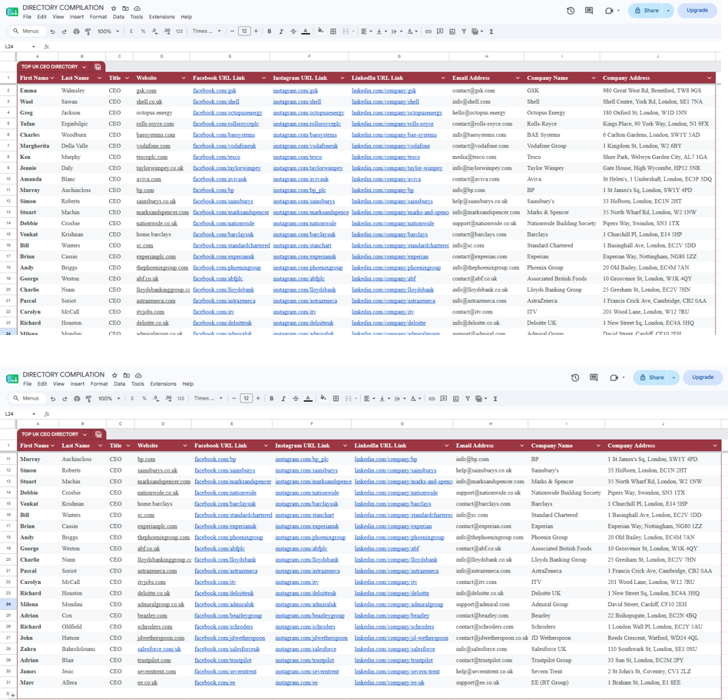Open First Name column filter, top table
Screen dimensions: 728x700
point(52,78)
